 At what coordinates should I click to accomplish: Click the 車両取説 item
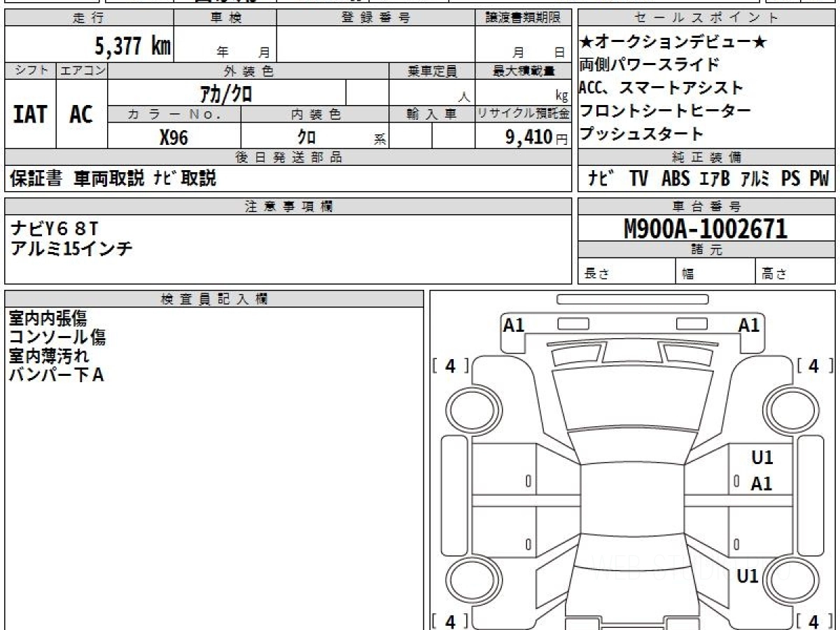point(109,179)
